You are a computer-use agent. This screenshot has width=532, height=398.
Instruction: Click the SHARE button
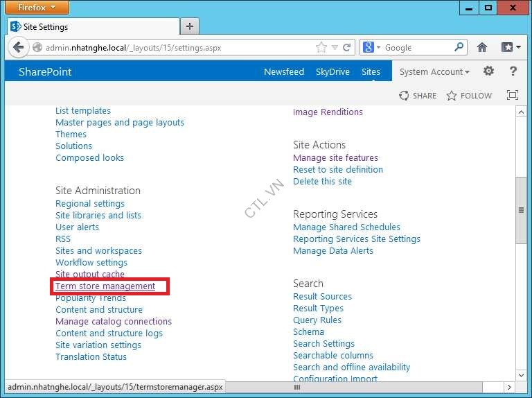click(418, 96)
